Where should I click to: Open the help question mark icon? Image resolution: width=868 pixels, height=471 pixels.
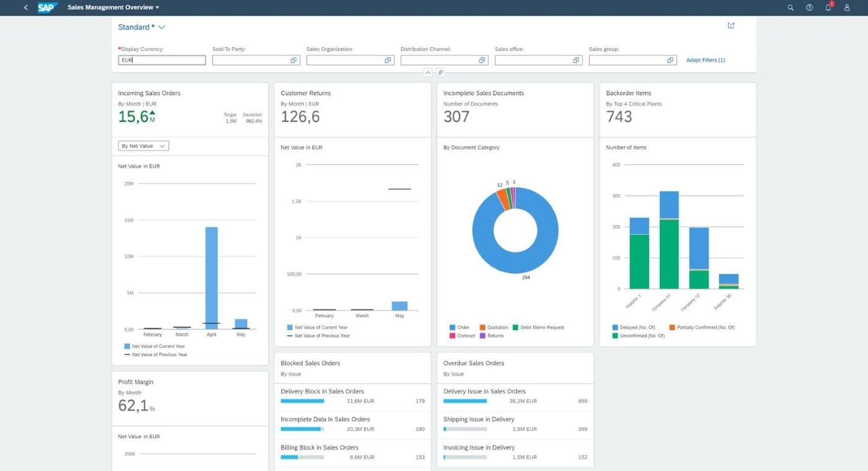(x=809, y=7)
